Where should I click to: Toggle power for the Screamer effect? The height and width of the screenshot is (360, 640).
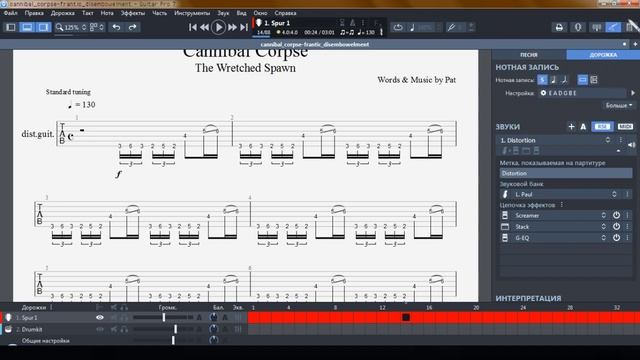[x=616, y=216]
